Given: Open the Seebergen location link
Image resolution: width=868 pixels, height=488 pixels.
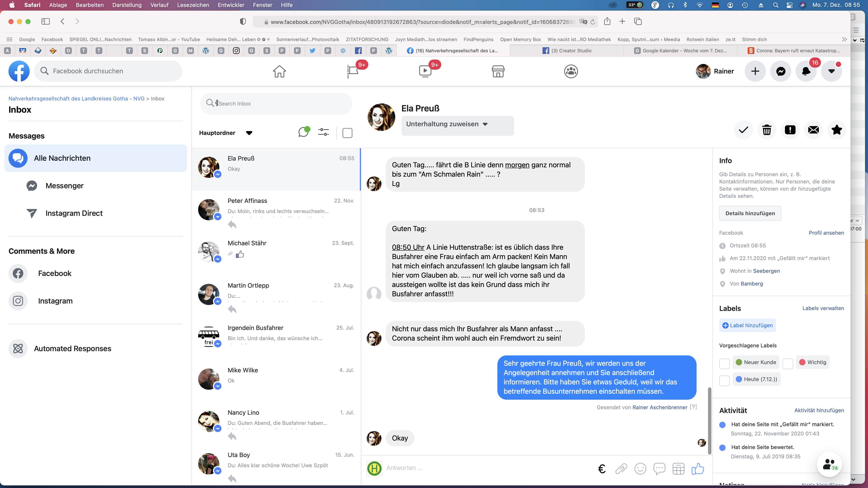Looking at the screenshot, I should [766, 271].
